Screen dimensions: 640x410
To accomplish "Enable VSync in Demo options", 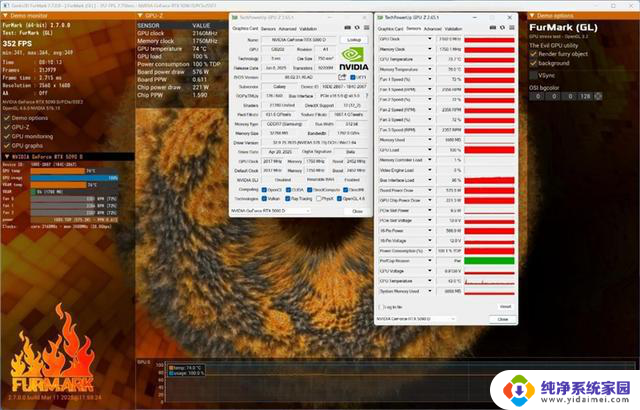I will coord(533,75).
